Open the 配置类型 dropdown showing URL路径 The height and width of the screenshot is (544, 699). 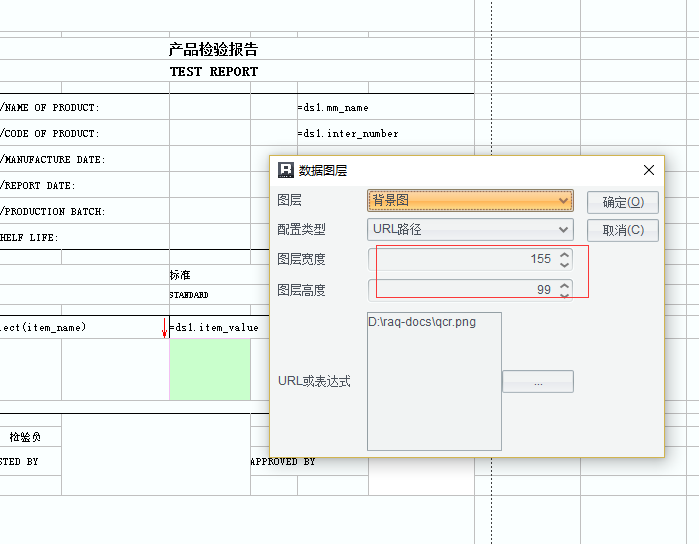pyautogui.click(x=470, y=230)
